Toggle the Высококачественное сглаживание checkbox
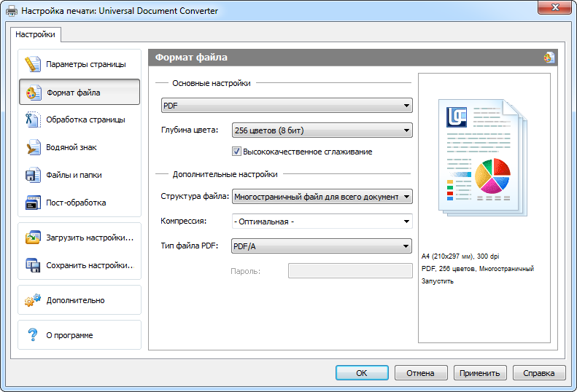 [236, 152]
